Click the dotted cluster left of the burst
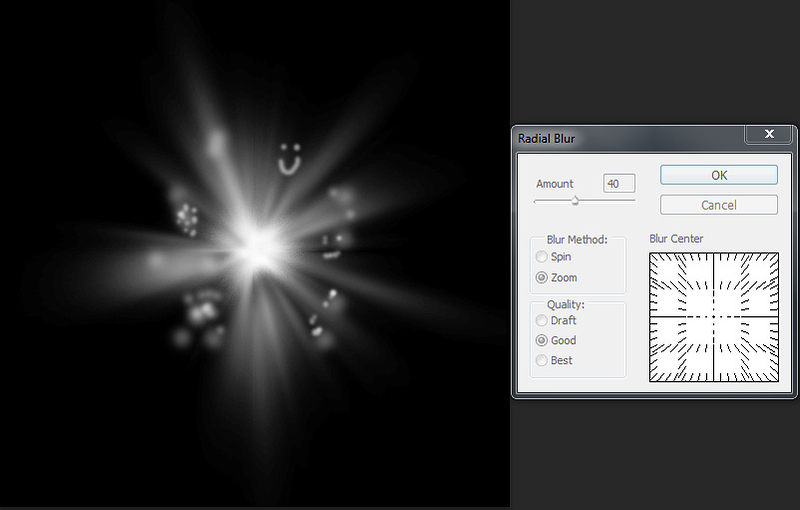This screenshot has height=510, width=800. point(187,218)
